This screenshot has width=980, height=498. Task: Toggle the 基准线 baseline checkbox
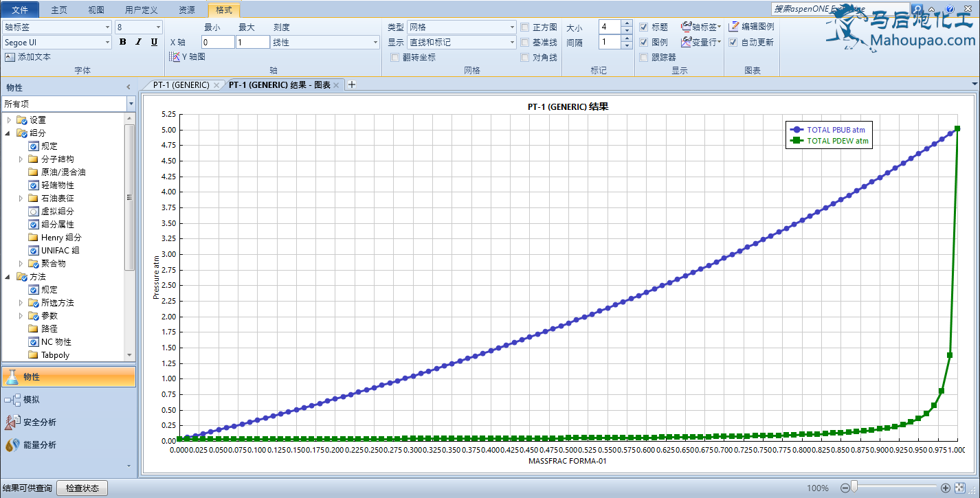point(525,43)
